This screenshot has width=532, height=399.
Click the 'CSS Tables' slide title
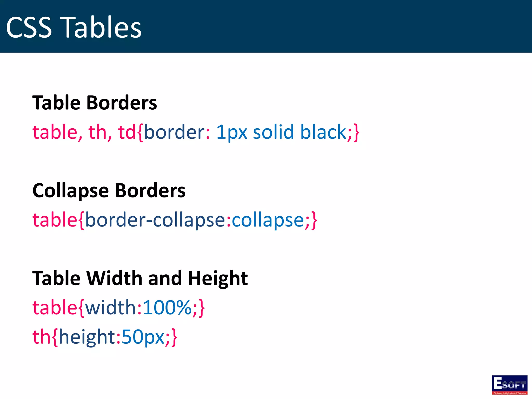[x=74, y=27]
